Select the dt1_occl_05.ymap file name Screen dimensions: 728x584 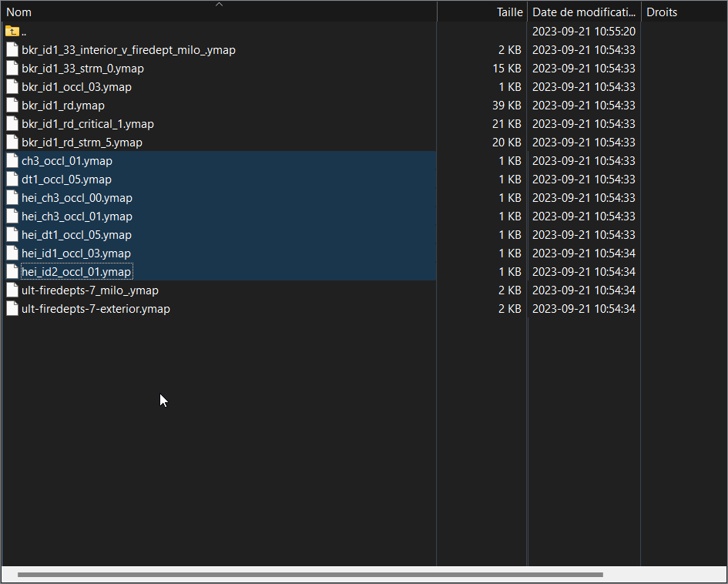pos(66,180)
